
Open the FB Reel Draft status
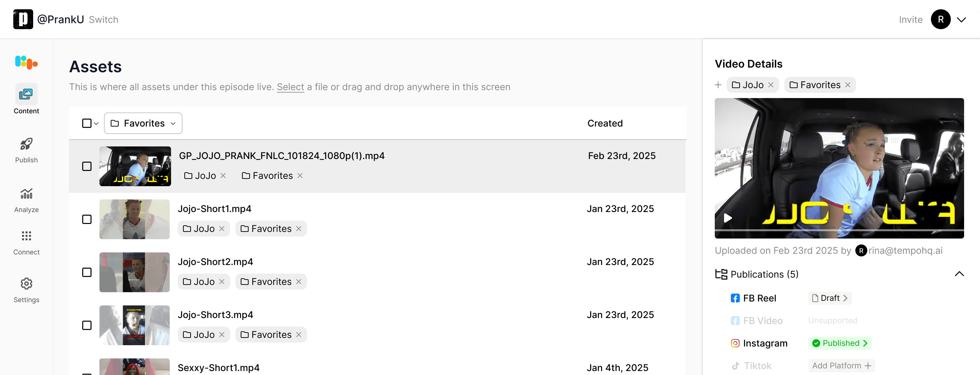point(830,298)
